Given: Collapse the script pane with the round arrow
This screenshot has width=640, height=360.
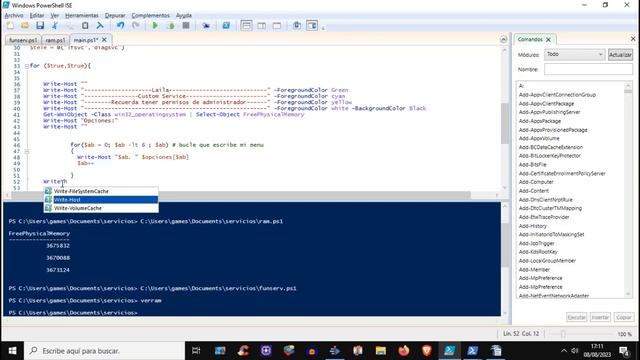Looking at the screenshot, I should click(x=503, y=40).
